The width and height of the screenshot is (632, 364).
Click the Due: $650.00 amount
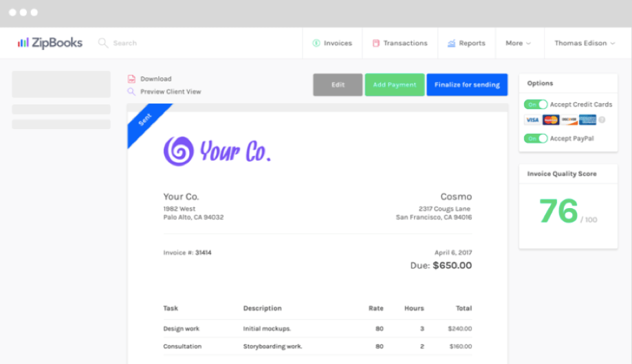[x=441, y=265]
